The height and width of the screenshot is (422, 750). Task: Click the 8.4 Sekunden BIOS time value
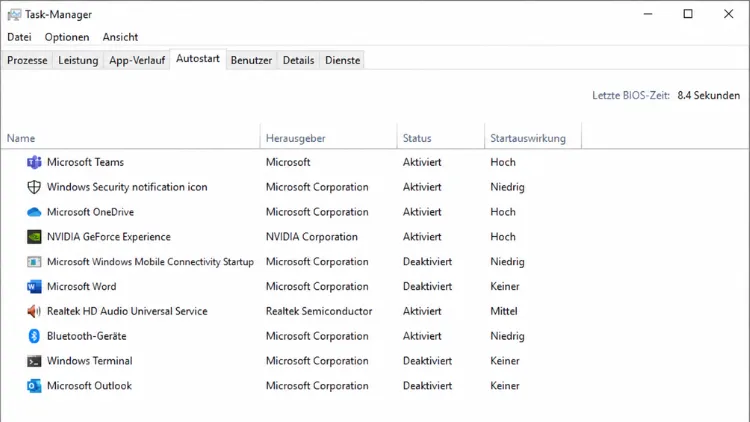(x=708, y=96)
